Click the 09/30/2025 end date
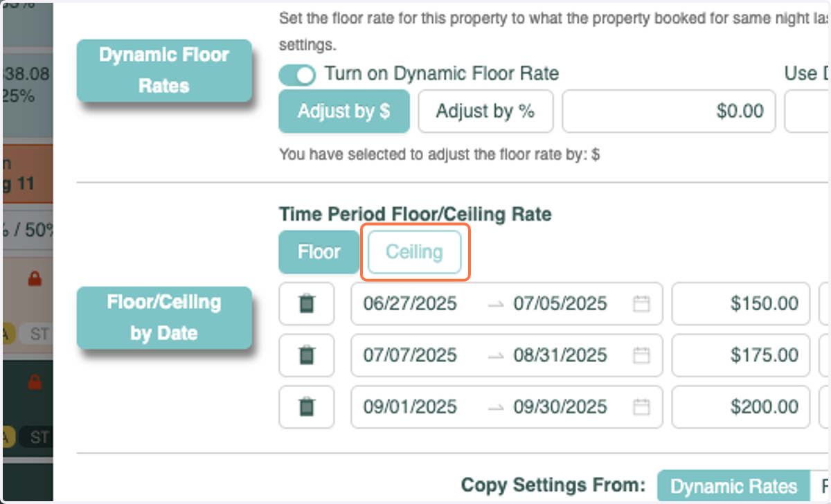 click(x=560, y=407)
